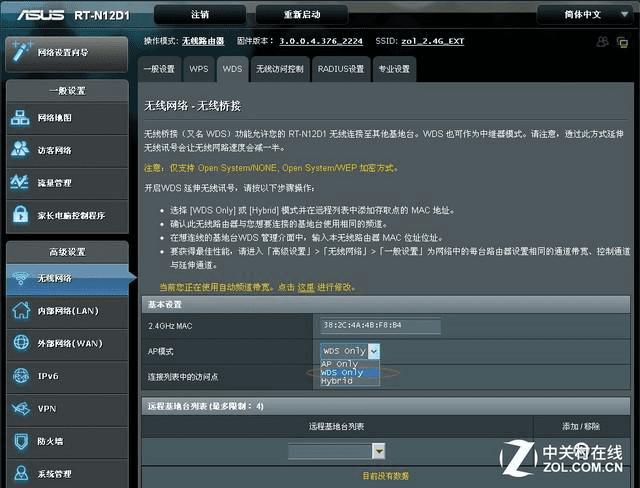Open 内部网络(LAN) menu item
Screen dimensions: 640x488
click(x=67, y=311)
